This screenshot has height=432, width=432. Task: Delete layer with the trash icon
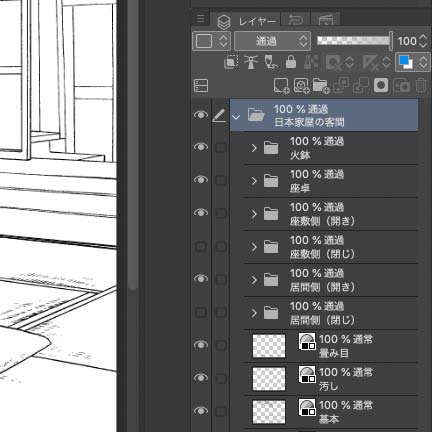point(421,85)
